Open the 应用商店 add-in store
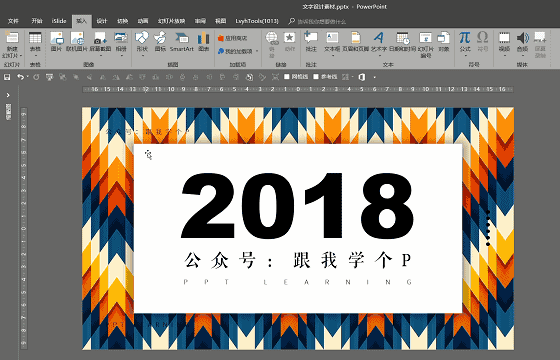The width and height of the screenshot is (560, 360). point(232,38)
